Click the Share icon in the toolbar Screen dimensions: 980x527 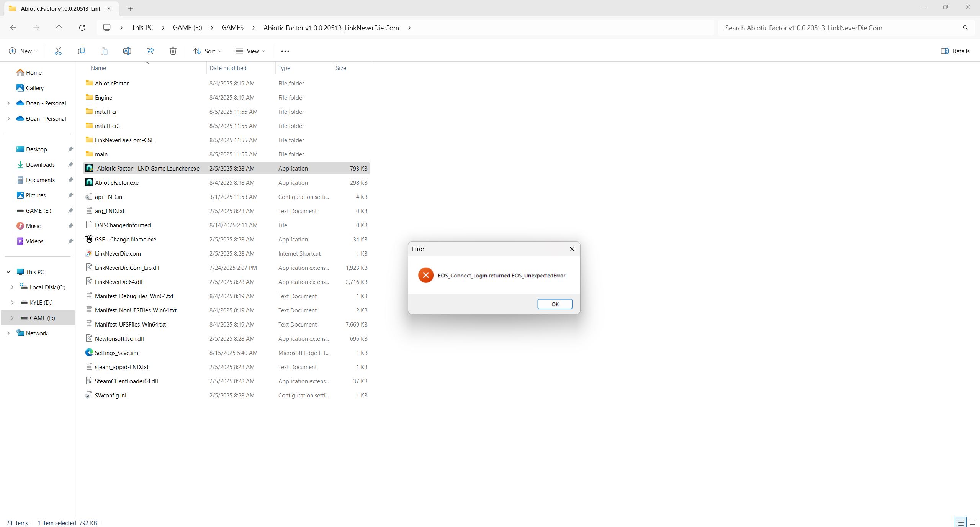tap(150, 51)
